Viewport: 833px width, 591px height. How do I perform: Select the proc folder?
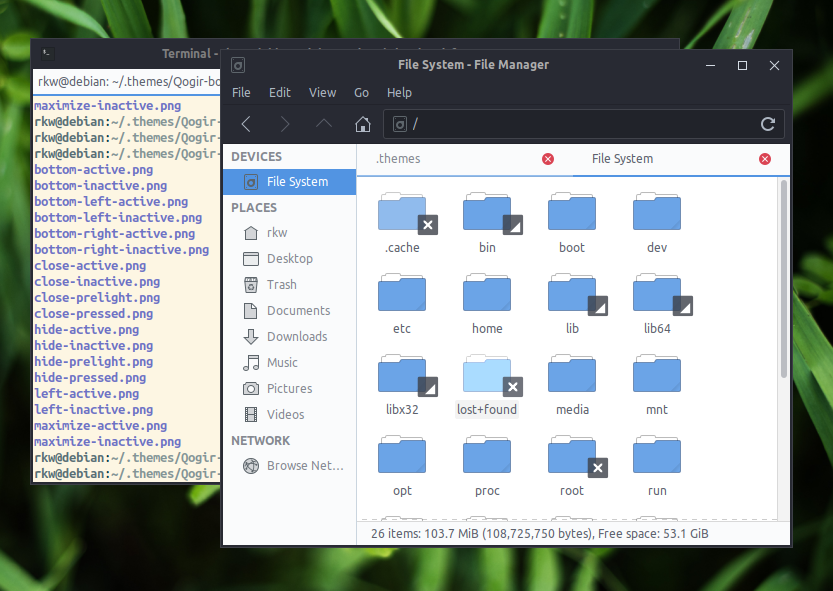coord(487,466)
